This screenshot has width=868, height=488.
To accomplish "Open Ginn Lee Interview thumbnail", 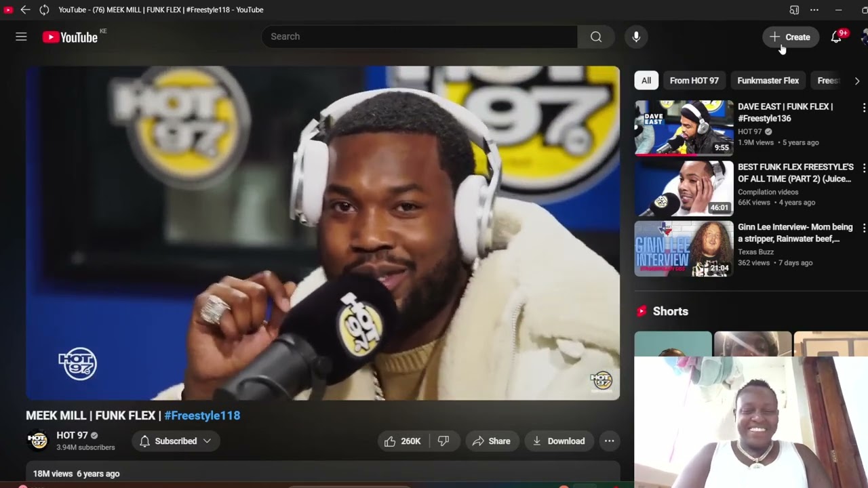I will 684,249.
